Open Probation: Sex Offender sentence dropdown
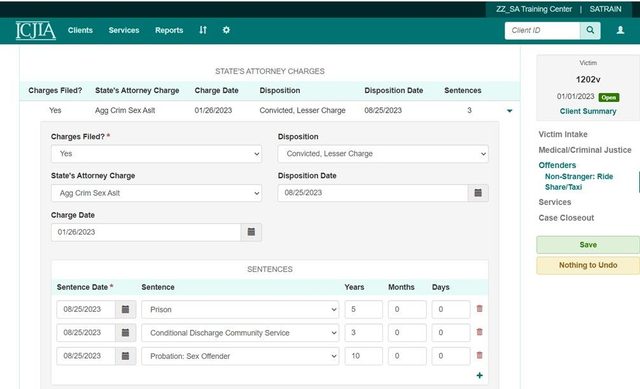 pyautogui.click(x=240, y=356)
